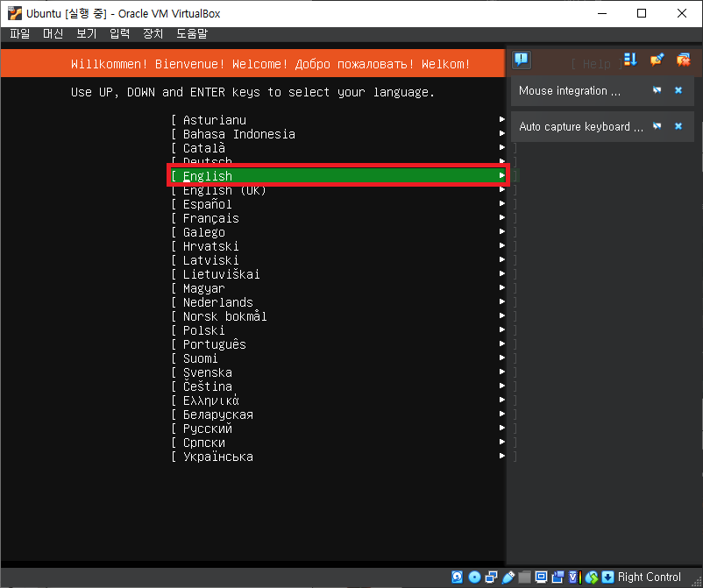The width and height of the screenshot is (703, 588).
Task: Toggle the notification center speech-bubble icon
Action: pyautogui.click(x=522, y=60)
